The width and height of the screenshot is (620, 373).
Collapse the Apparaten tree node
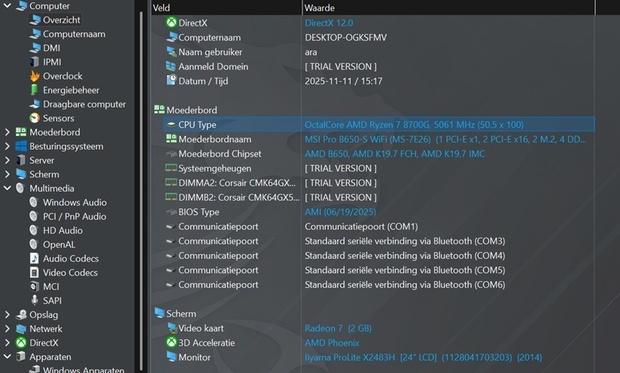[7, 357]
